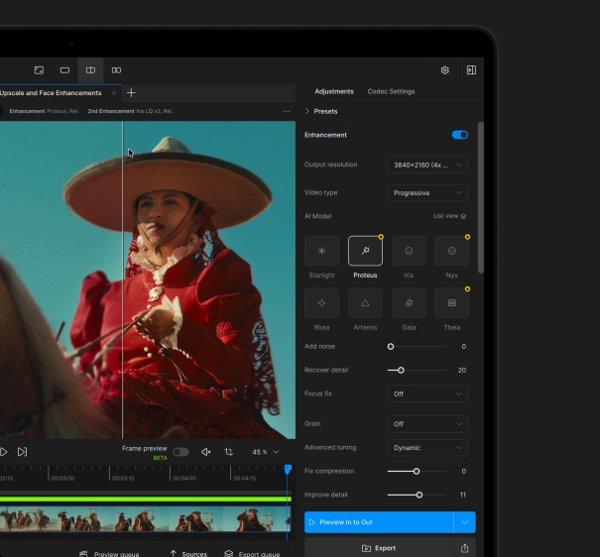
Task: Click the Sources upload arrow icon
Action: click(173, 554)
